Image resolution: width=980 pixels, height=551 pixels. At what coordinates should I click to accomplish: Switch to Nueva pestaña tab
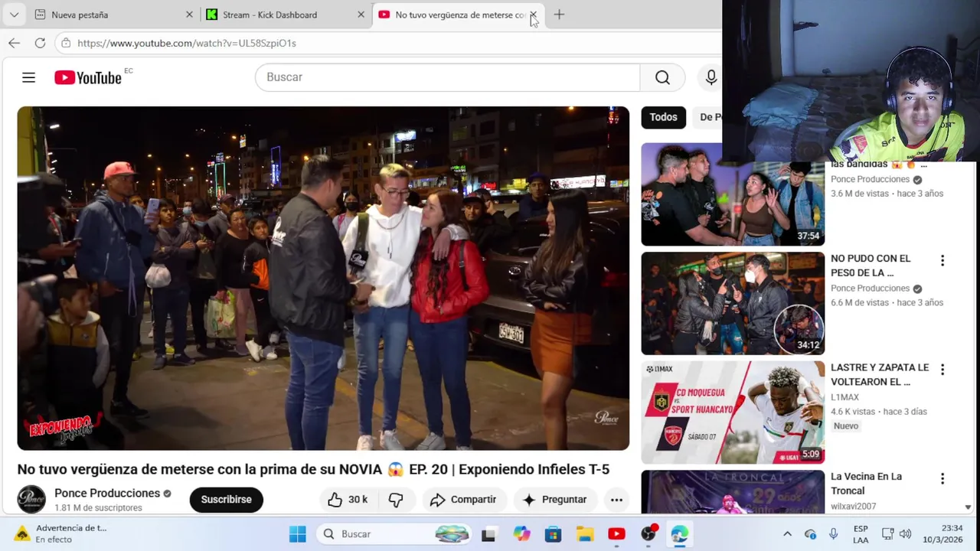[x=114, y=15]
